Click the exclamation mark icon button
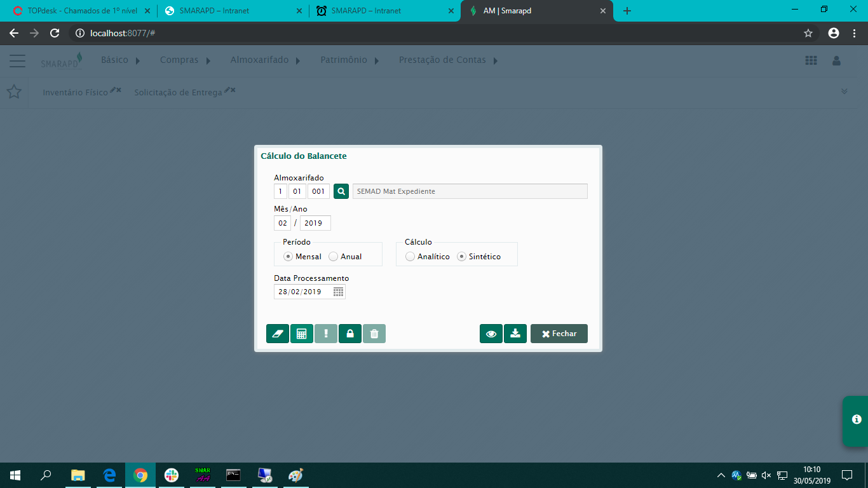The width and height of the screenshot is (868, 488). click(326, 334)
